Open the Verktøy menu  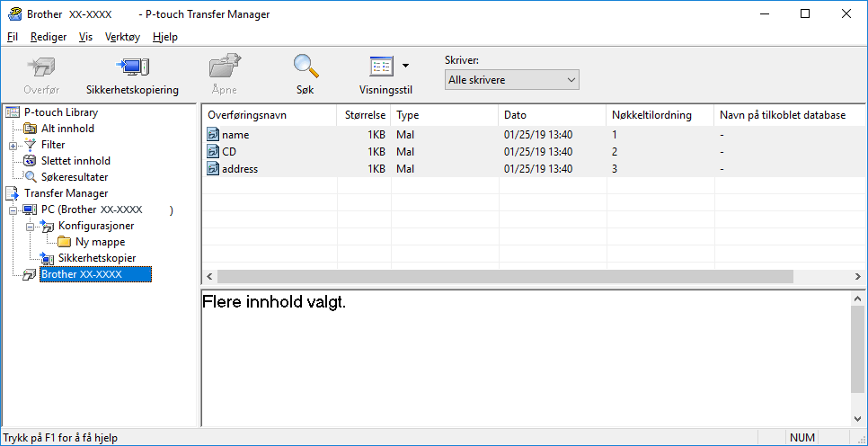[x=122, y=37]
